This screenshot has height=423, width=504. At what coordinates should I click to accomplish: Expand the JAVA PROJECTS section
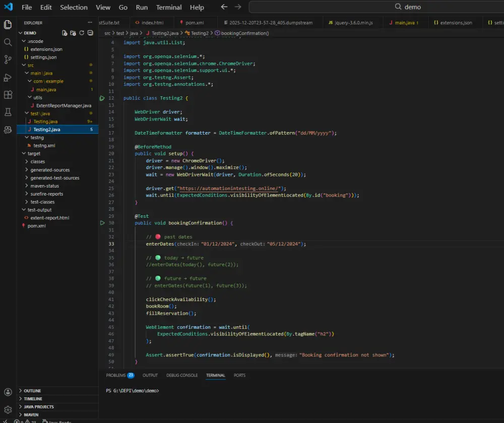(38, 407)
